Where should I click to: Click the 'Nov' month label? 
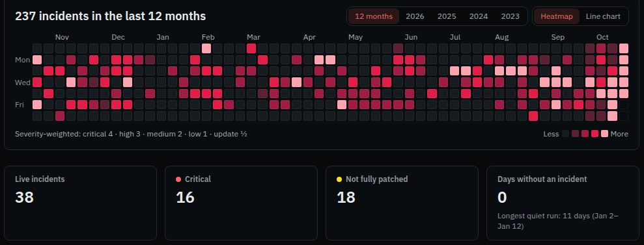[62, 37]
